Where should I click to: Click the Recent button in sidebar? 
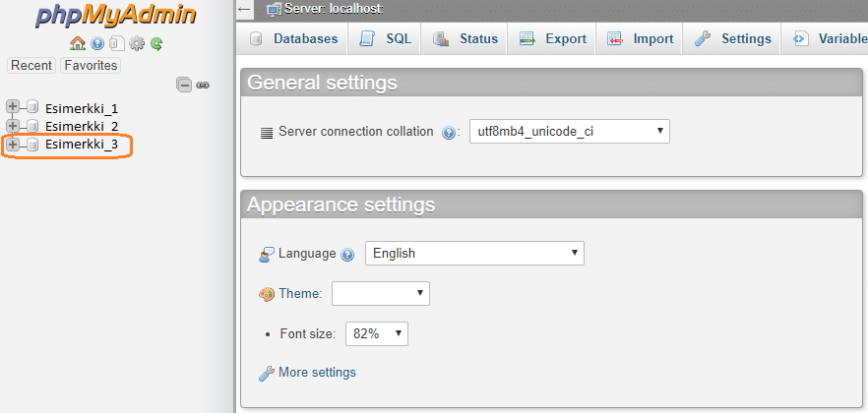[x=31, y=66]
